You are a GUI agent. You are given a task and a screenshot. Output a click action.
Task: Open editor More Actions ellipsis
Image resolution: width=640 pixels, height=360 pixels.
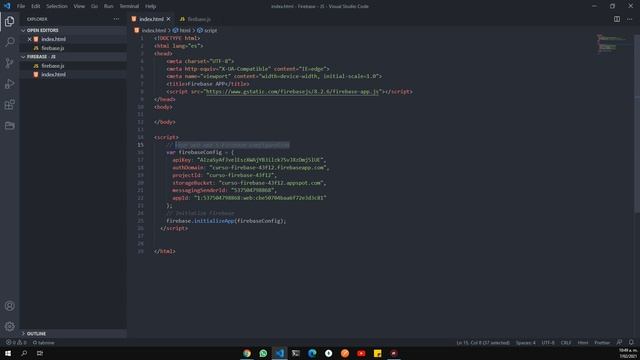[x=630, y=19]
